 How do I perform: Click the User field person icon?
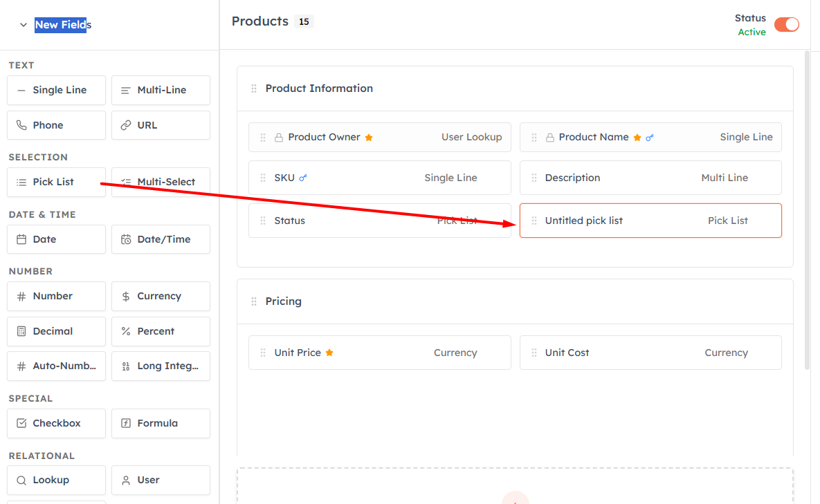(x=126, y=480)
